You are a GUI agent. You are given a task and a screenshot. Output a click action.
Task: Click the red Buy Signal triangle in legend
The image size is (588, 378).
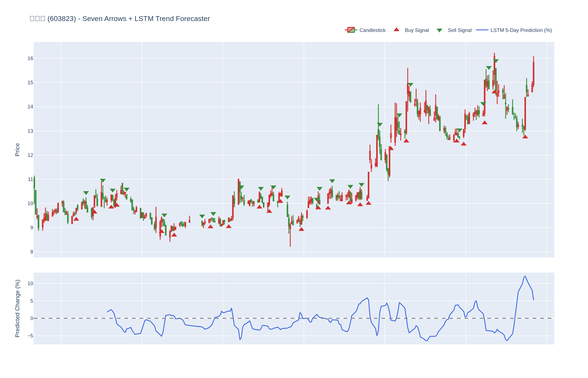pyautogui.click(x=396, y=30)
